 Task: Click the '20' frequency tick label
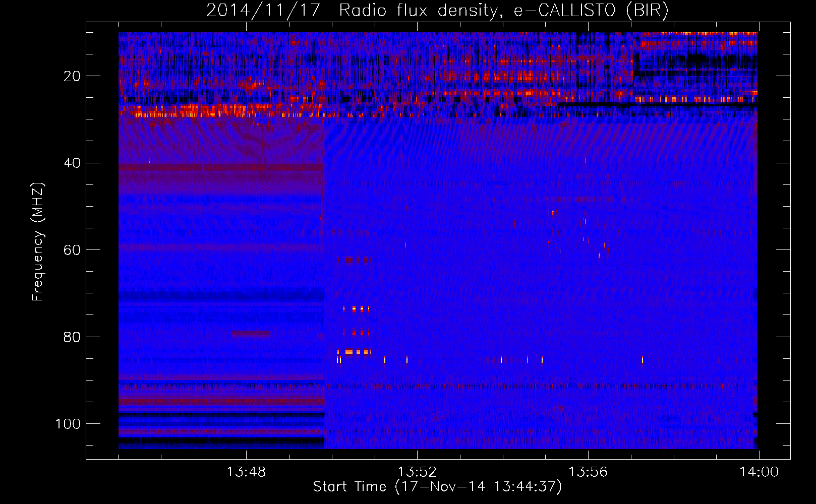tap(73, 76)
